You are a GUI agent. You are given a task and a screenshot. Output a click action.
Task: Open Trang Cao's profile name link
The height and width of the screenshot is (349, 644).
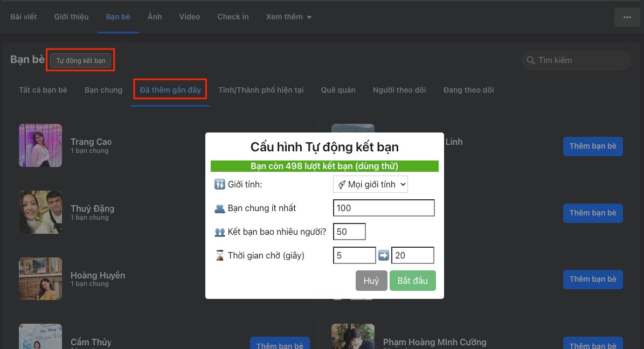click(91, 142)
